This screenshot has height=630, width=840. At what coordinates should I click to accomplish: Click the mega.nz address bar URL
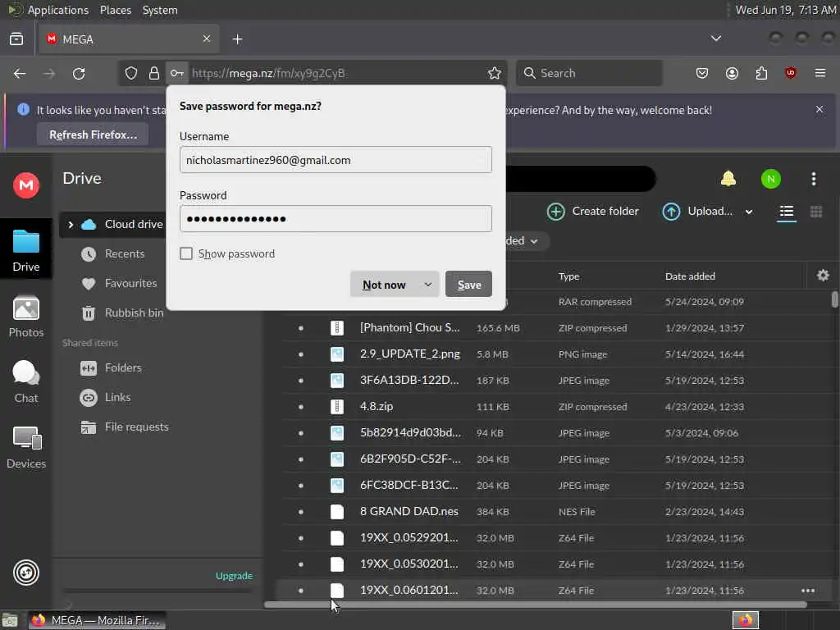[268, 73]
